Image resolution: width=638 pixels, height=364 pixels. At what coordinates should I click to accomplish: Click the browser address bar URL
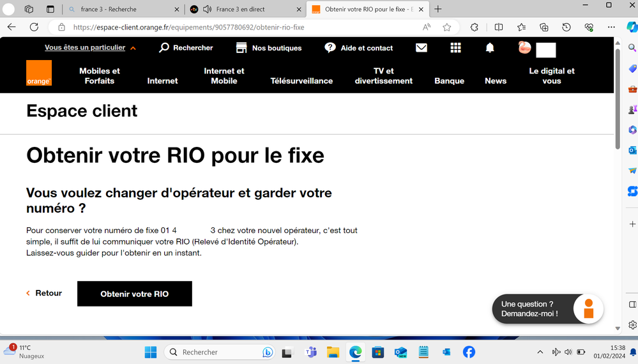[189, 27]
